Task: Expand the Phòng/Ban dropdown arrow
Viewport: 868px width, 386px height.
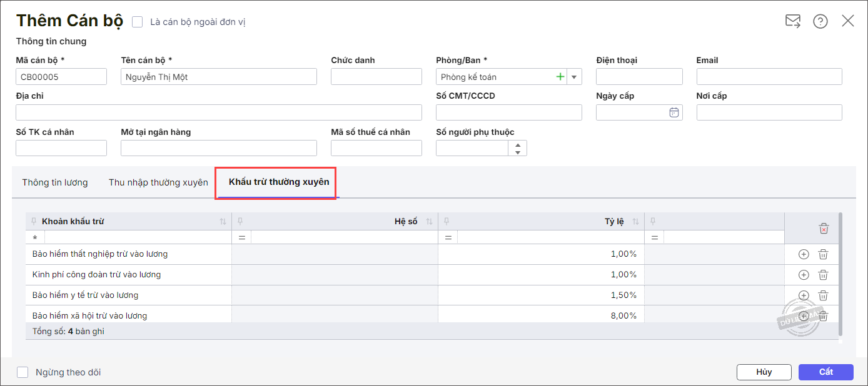Action: click(x=574, y=77)
